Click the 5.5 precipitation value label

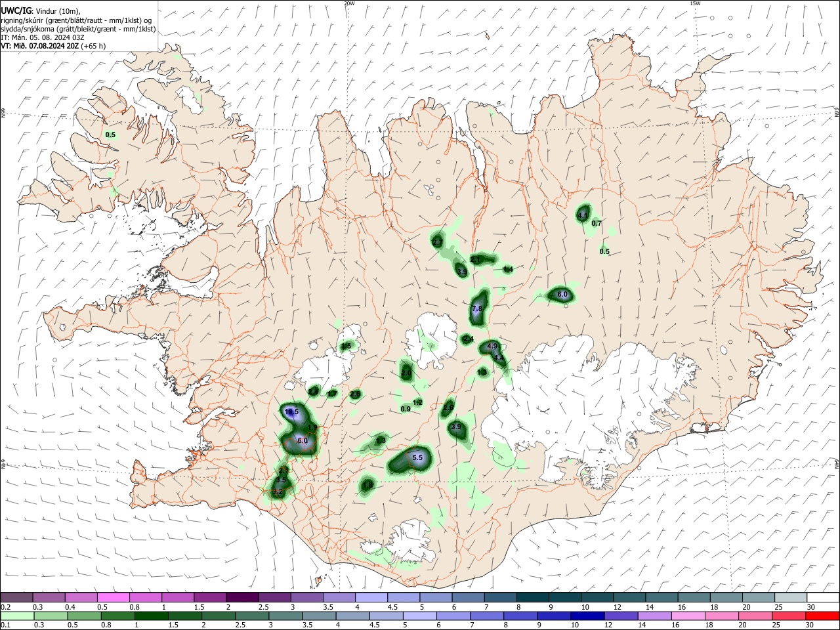[x=417, y=457]
